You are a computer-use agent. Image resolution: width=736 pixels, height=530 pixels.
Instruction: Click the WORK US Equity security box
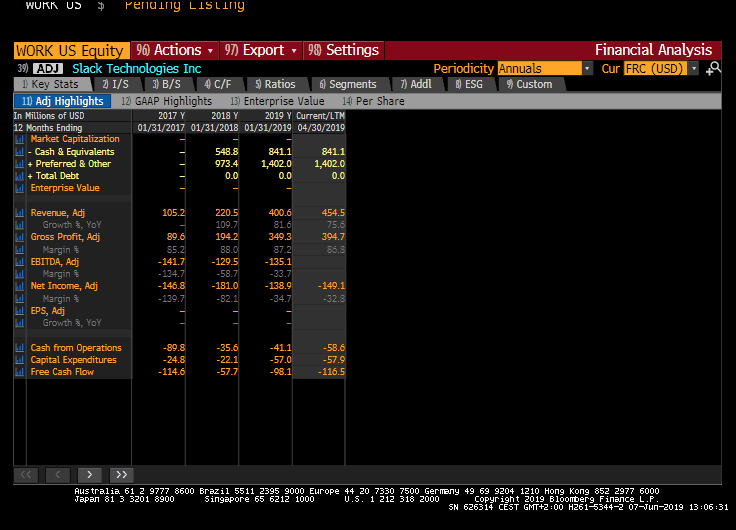click(71, 50)
